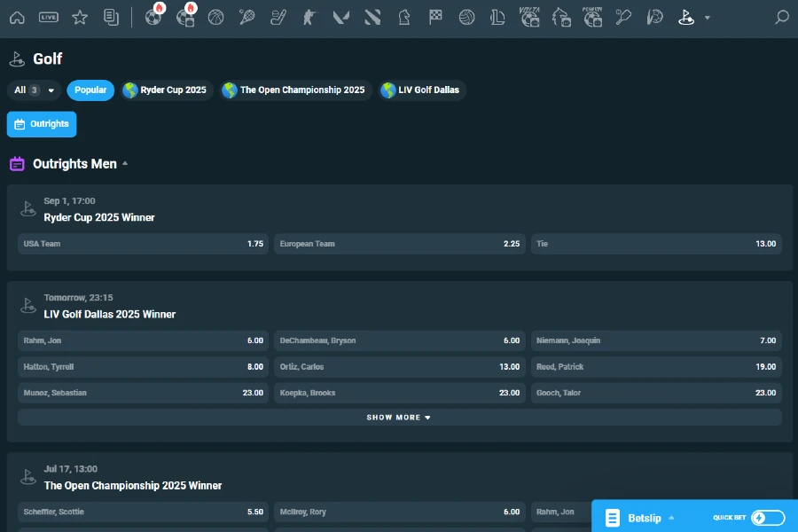
Task: Select the Golf sport icon
Action: pos(685,16)
